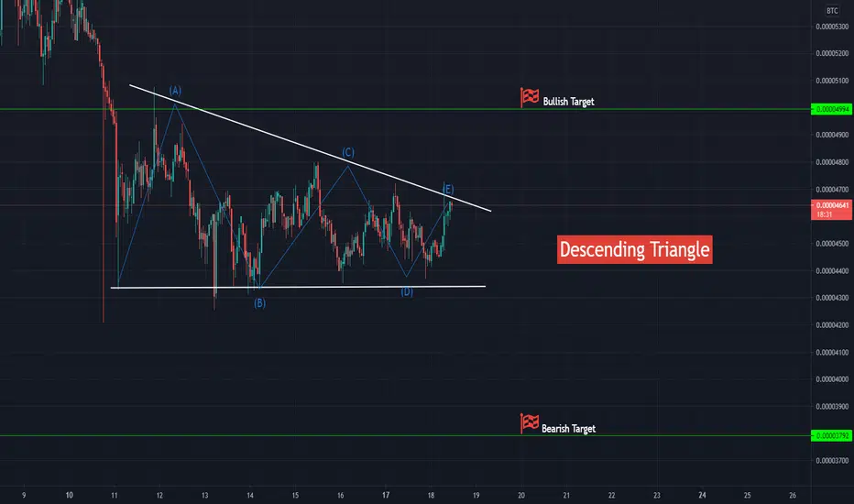This screenshot has height=504, width=854.
Task: Click the 0.00004500 price axis value
Action: click(832, 244)
